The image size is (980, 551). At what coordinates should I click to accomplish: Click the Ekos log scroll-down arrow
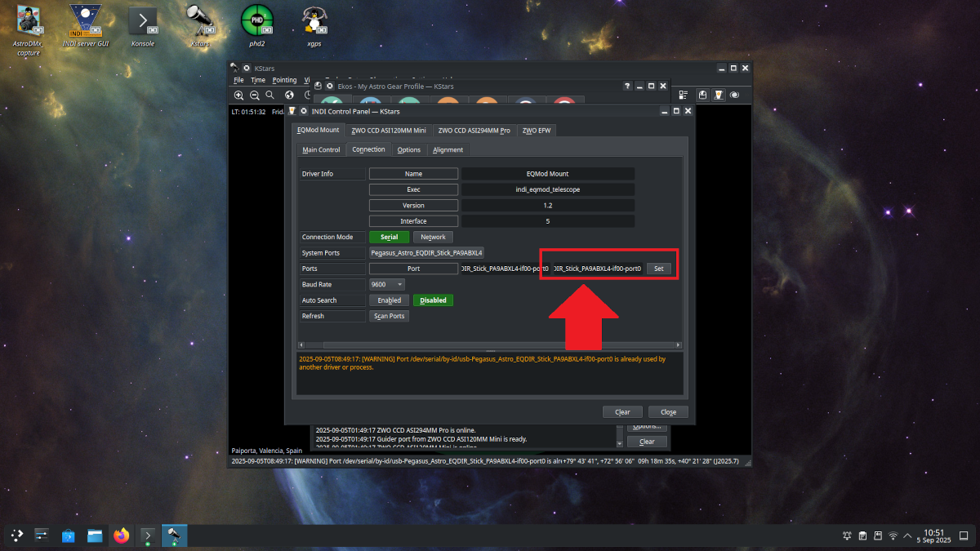pyautogui.click(x=619, y=443)
